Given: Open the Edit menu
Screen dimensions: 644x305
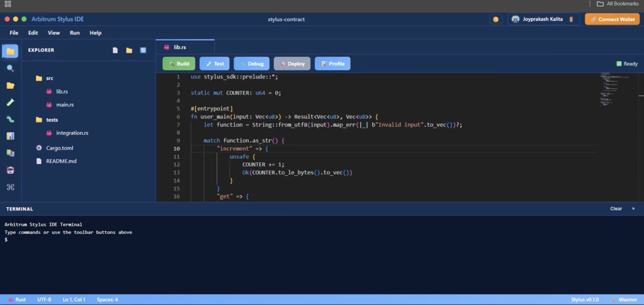Looking at the screenshot, I should (x=33, y=33).
